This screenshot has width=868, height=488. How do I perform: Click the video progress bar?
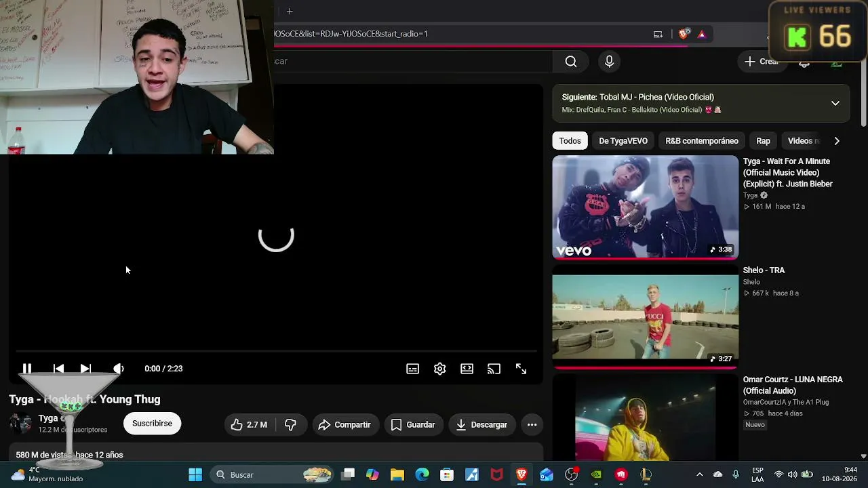pyautogui.click(x=277, y=351)
